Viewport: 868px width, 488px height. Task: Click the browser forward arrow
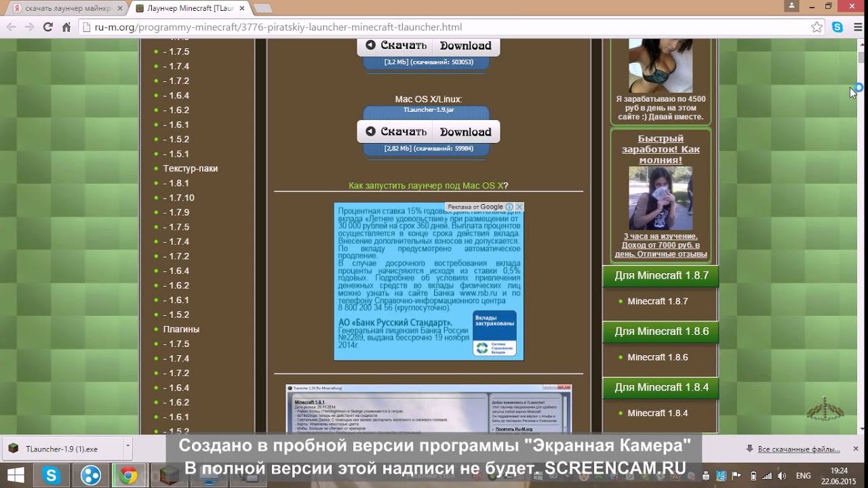[29, 27]
